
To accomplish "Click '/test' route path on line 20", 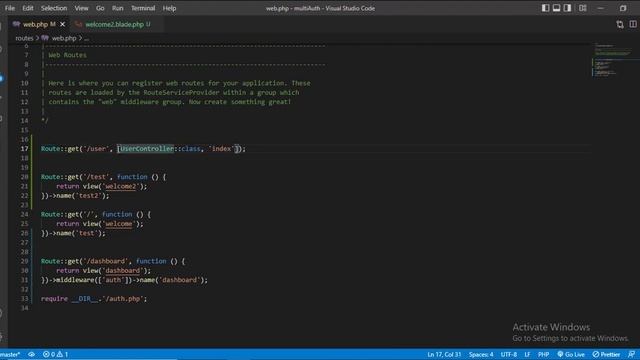I will (96, 177).
